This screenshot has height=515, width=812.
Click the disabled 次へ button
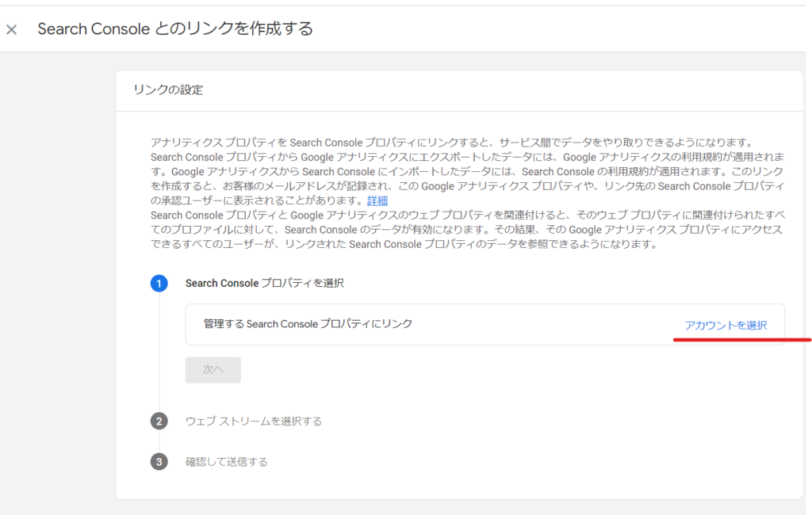click(x=213, y=369)
